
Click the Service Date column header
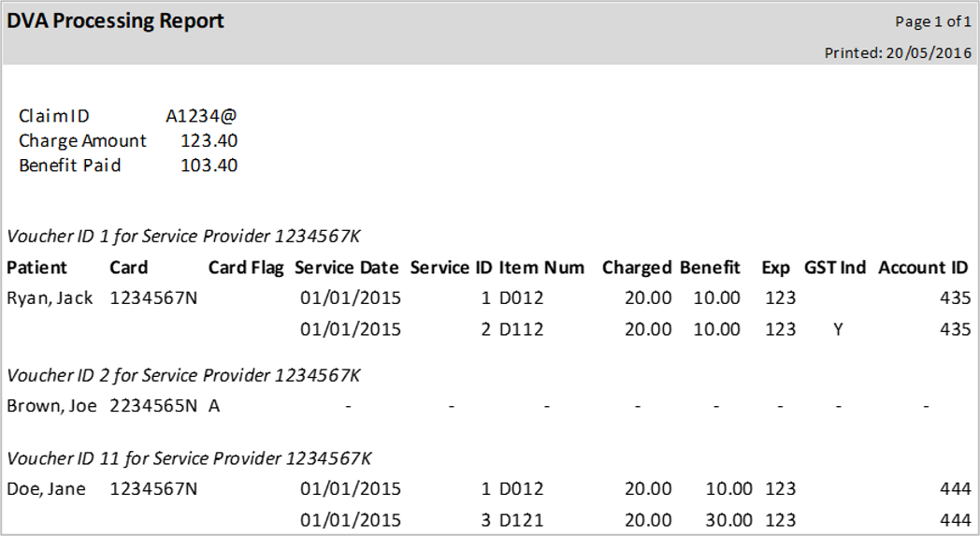pyautogui.click(x=347, y=268)
